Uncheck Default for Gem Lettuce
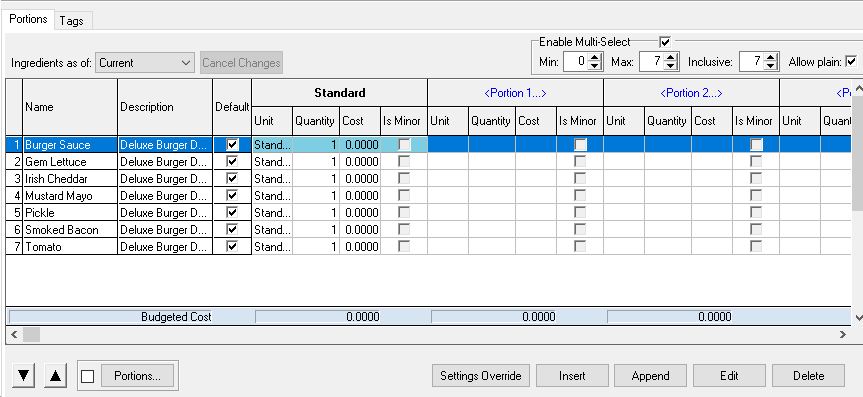 (232, 162)
